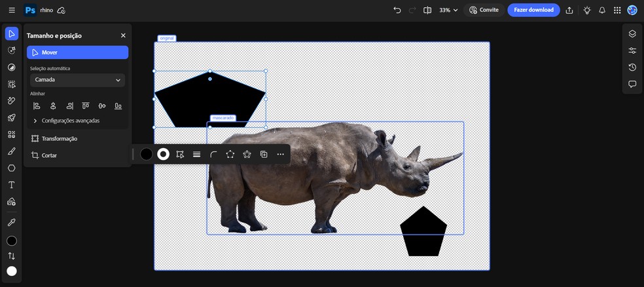Select the Type (T) tool
This screenshot has width=644, height=287.
coord(11,185)
